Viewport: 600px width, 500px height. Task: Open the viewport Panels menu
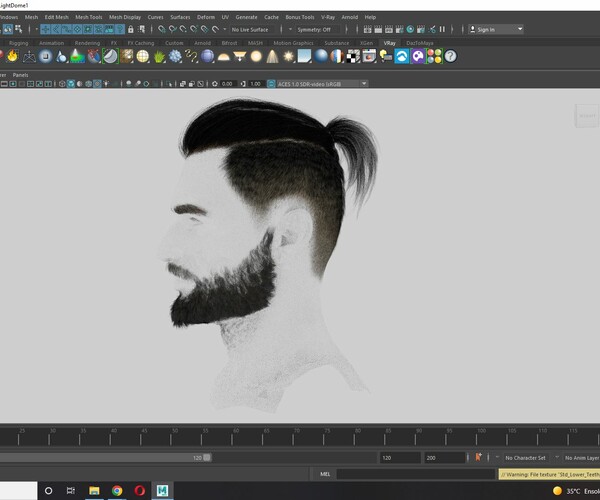(x=20, y=75)
